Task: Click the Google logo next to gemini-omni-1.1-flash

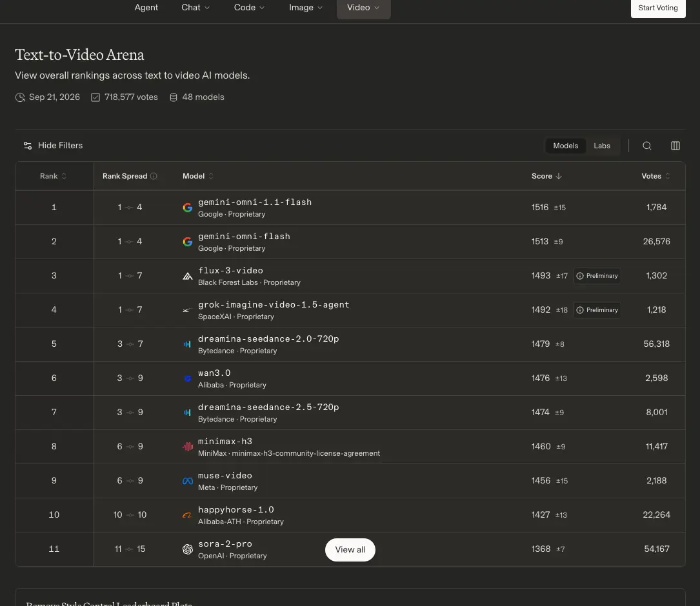Action: 188,208
